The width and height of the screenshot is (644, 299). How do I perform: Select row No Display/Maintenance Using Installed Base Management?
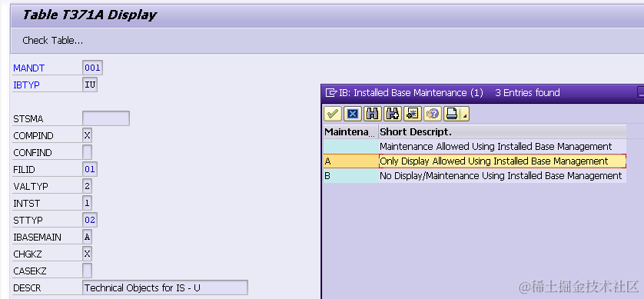[x=475, y=176]
